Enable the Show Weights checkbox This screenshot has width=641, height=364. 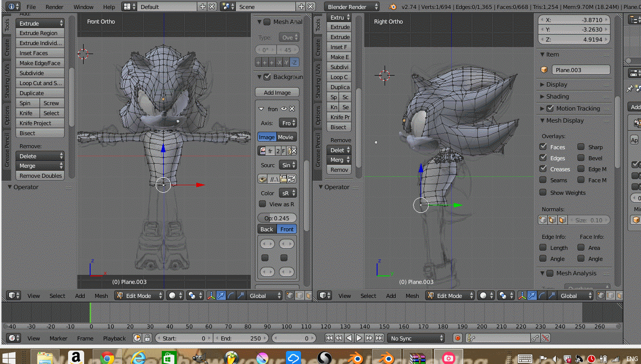[x=543, y=192]
